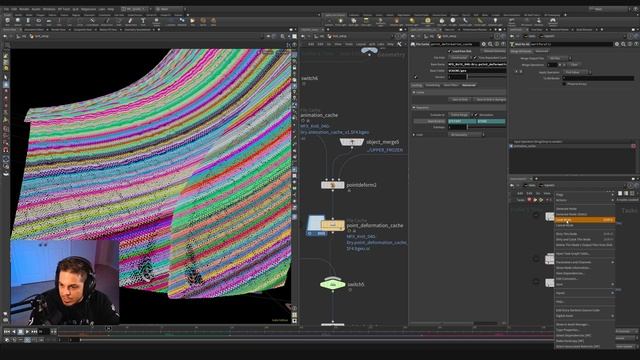Viewport: 640px width, 360px height.
Task: Open the Merge Output Files dropdown
Action: pos(560,58)
